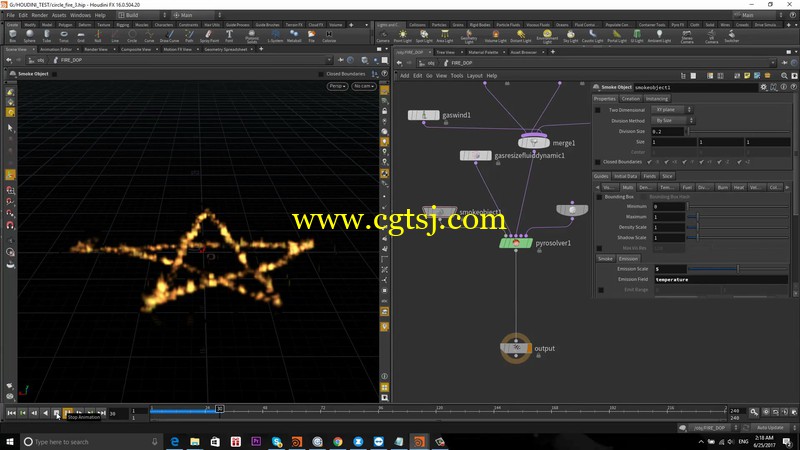Select the Grid shelf tool
The height and width of the screenshot is (450, 800).
pyautogui.click(x=81, y=36)
